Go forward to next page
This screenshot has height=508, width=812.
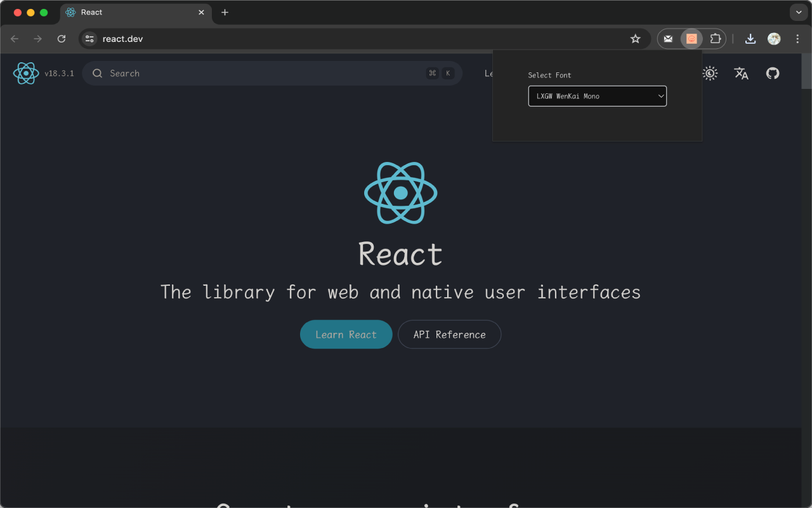coord(38,39)
